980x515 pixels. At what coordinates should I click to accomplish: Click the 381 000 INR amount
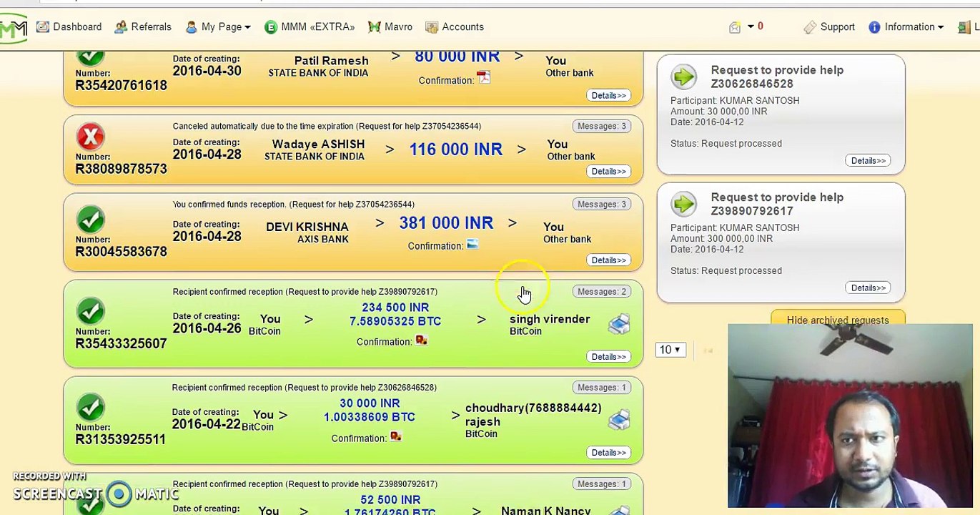[x=446, y=222]
